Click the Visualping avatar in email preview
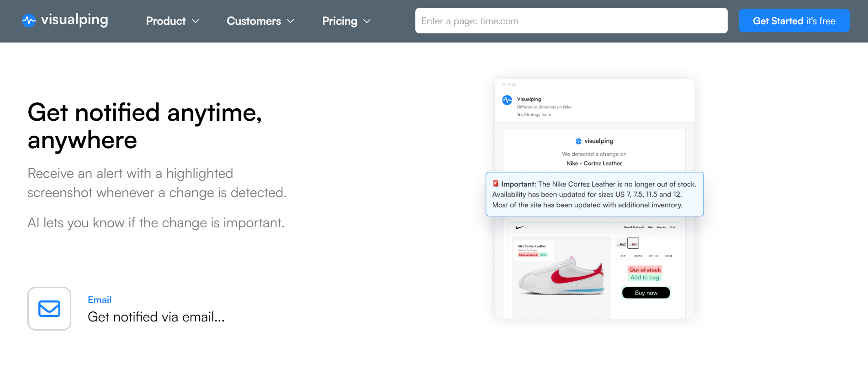868x380 pixels. pos(507,100)
